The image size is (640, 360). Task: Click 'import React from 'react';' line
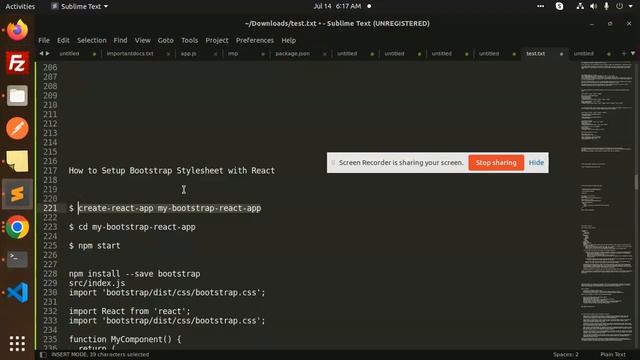click(129, 311)
